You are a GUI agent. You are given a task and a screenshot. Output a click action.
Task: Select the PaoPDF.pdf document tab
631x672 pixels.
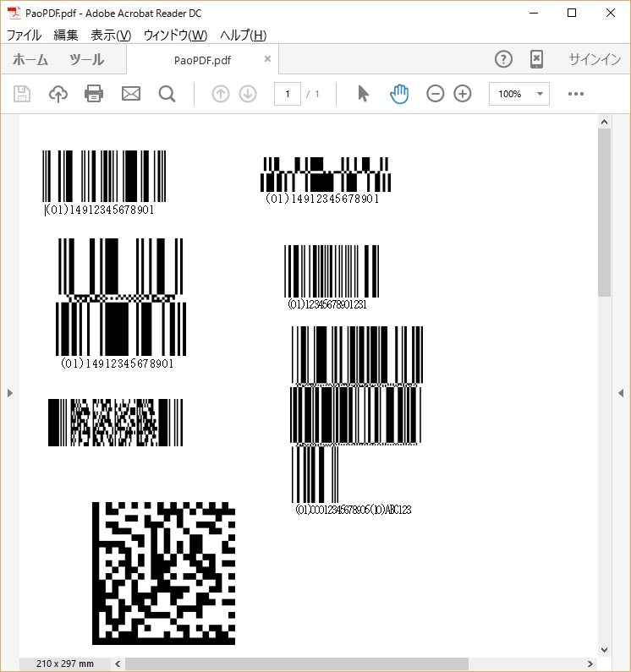point(202,59)
